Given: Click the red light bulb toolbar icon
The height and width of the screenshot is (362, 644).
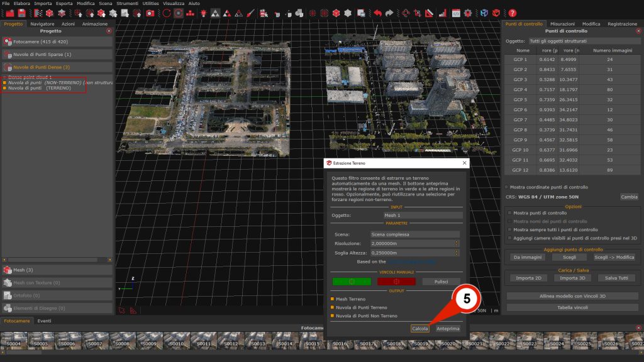Looking at the screenshot, I should pos(203,13).
